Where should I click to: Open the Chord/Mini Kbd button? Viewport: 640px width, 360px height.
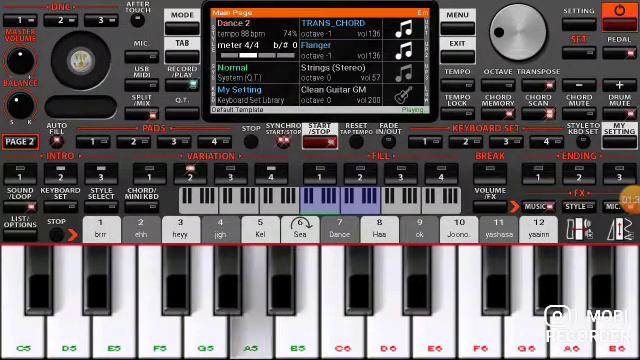click(142, 207)
